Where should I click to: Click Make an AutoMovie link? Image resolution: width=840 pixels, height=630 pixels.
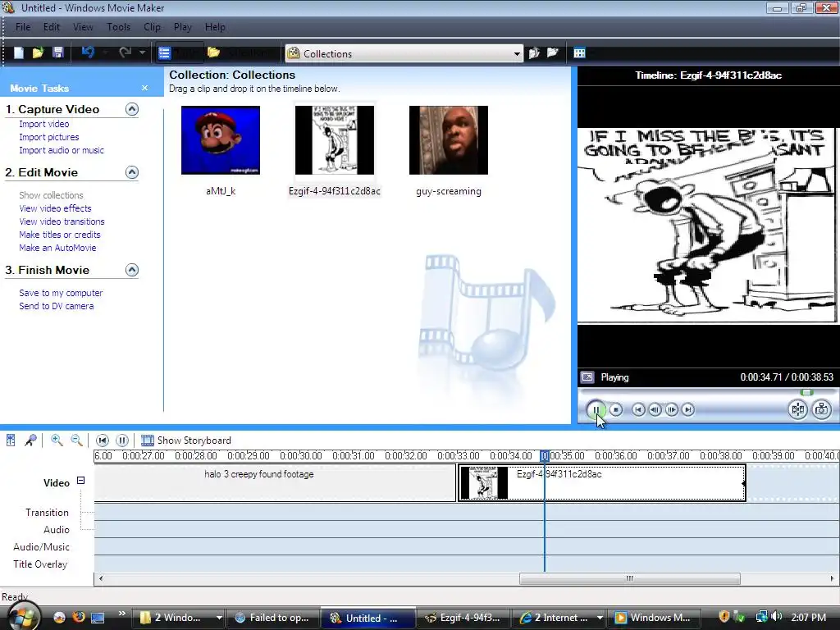click(x=57, y=248)
